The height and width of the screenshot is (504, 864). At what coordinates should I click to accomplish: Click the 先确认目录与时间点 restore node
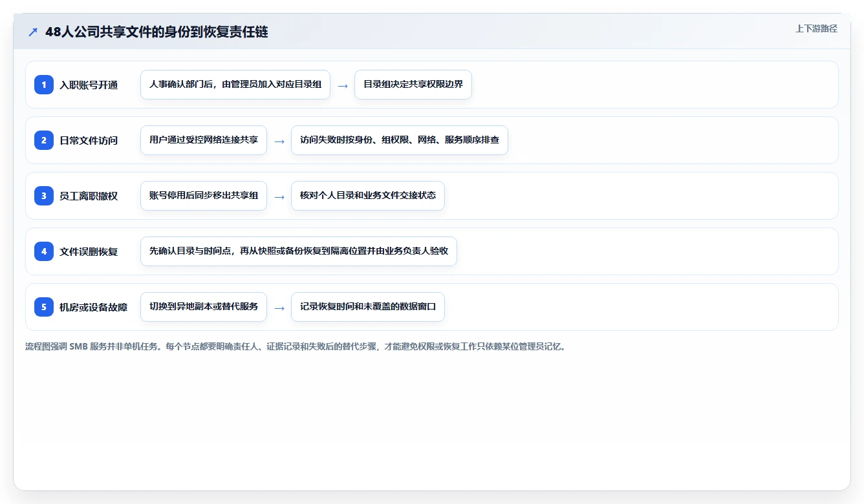pyautogui.click(x=299, y=251)
